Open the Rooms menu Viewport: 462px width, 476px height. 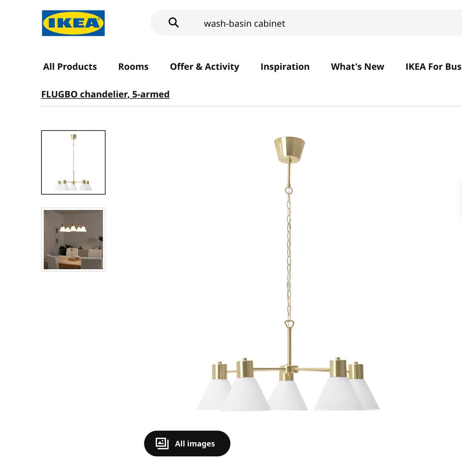(133, 66)
